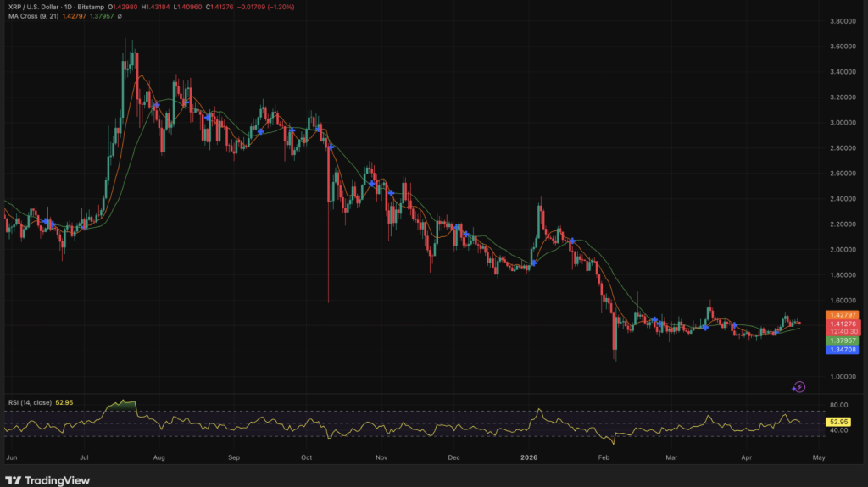Click the open value O1.42980 in header
Screen dimensions: 868x487
pyautogui.click(x=122, y=7)
